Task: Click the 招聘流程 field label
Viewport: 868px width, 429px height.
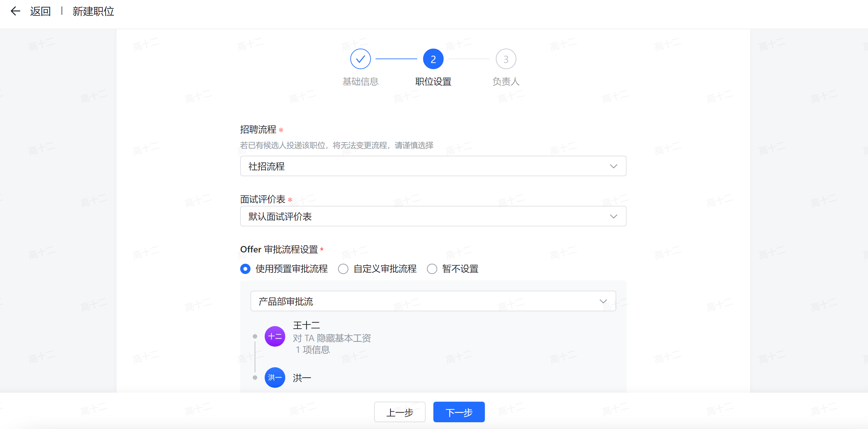Action: (258, 130)
